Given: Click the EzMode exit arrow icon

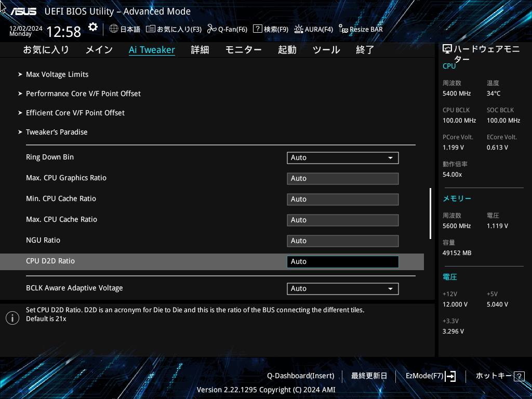Looking at the screenshot, I should coord(450,376).
